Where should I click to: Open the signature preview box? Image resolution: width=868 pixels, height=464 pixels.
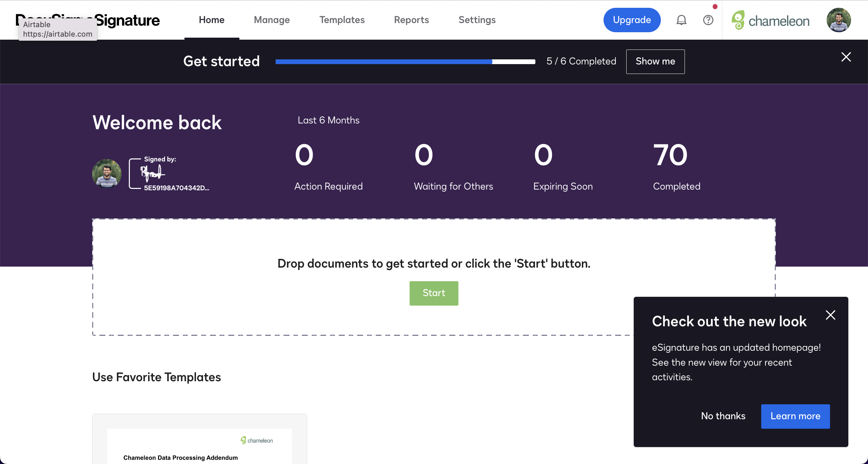(x=169, y=174)
